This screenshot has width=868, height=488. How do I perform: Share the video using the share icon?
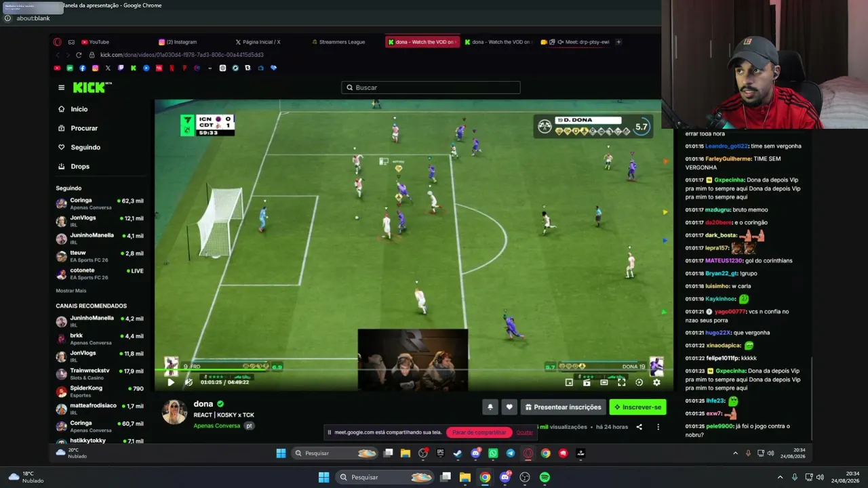(x=639, y=427)
